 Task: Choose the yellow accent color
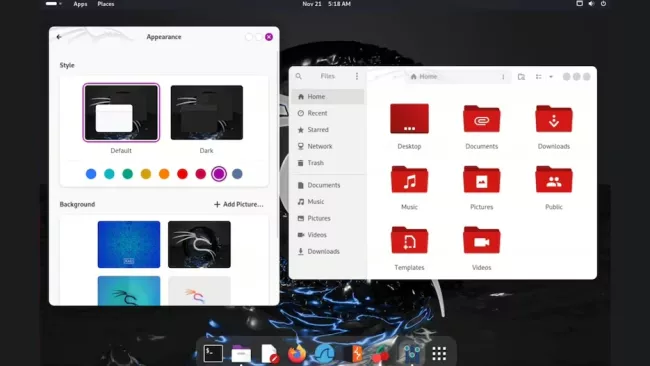(146, 174)
